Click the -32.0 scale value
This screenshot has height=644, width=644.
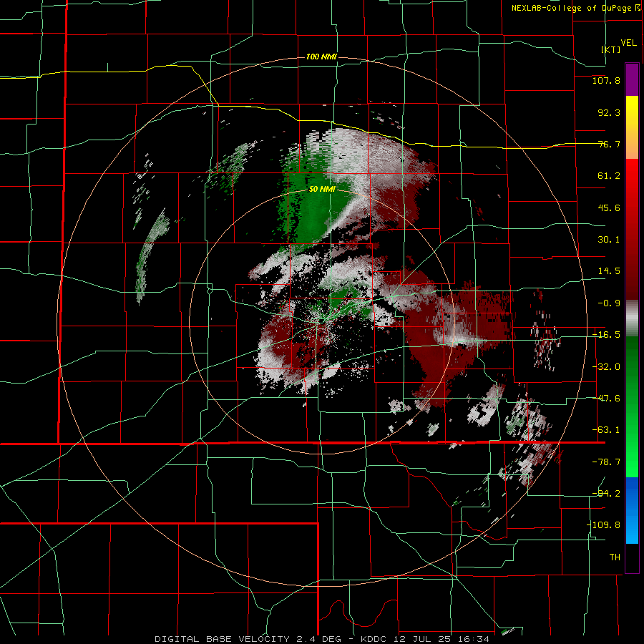(606, 367)
